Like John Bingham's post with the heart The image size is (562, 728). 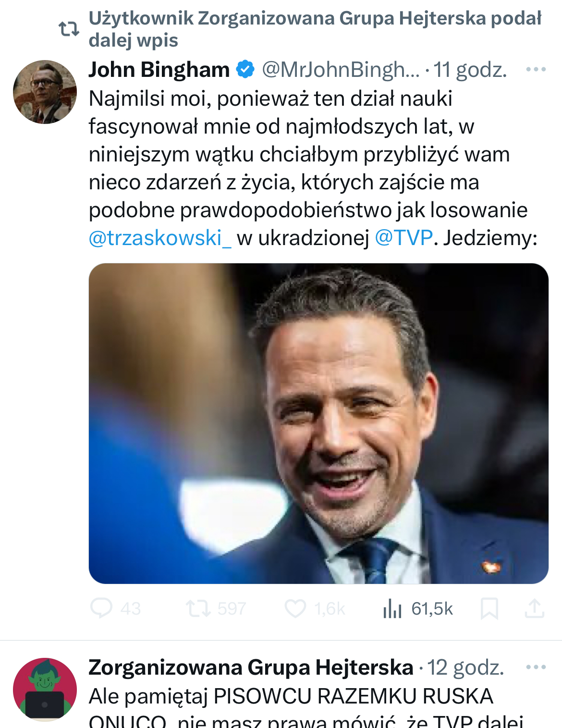point(295,608)
